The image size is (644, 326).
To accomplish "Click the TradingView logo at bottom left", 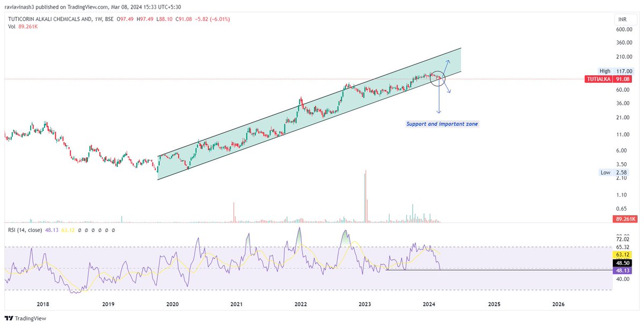I will [x=25, y=318].
